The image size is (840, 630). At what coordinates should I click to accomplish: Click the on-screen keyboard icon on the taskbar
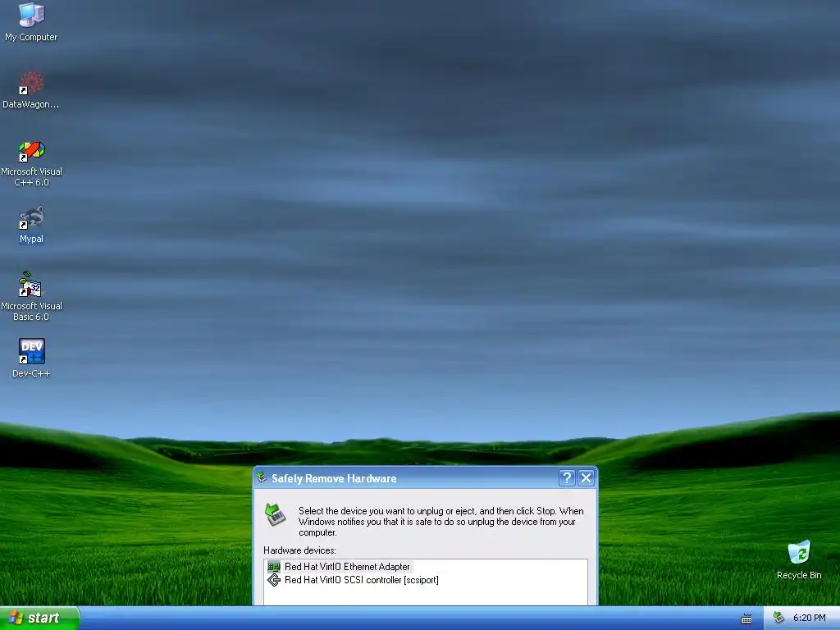(746, 619)
